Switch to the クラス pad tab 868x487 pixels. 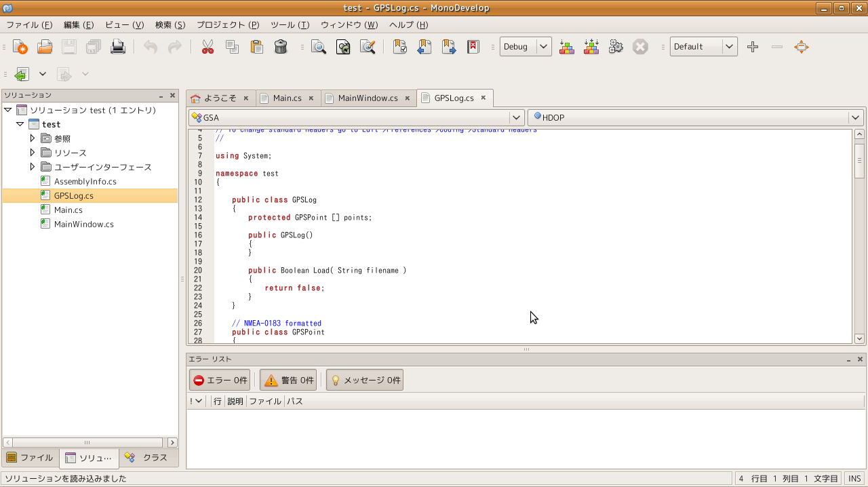[x=148, y=458]
